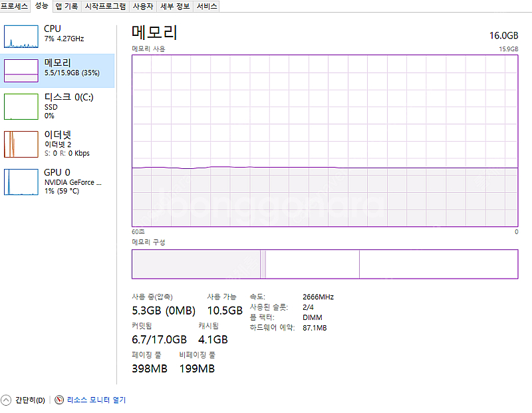Select the 디스크 0(C:) mini graph thumbnail
The image size is (532, 413).
click(x=21, y=106)
